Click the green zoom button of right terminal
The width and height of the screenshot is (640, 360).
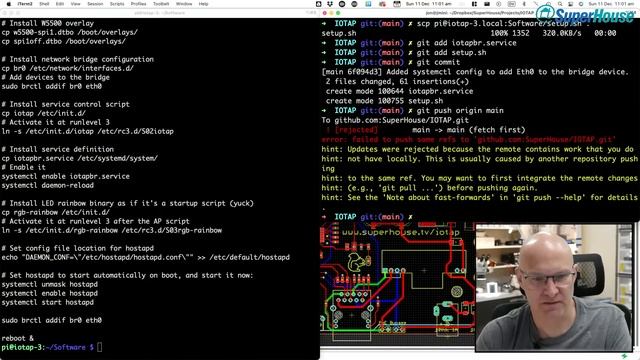coord(338,13)
